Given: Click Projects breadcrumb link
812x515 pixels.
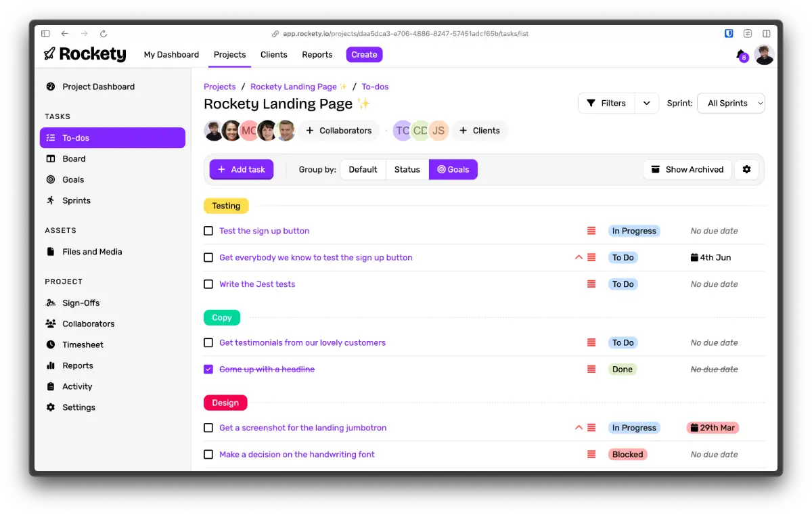Looking at the screenshot, I should 220,87.
